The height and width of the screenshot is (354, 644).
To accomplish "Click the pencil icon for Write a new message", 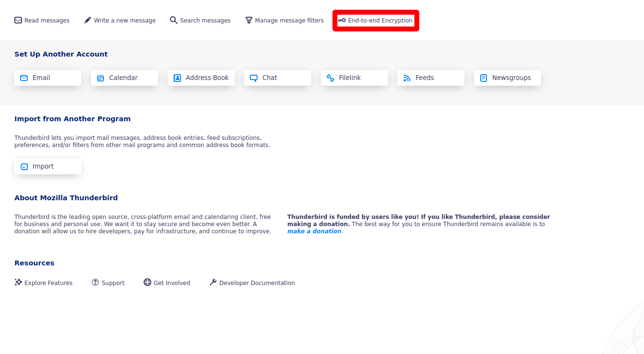I will pos(88,20).
